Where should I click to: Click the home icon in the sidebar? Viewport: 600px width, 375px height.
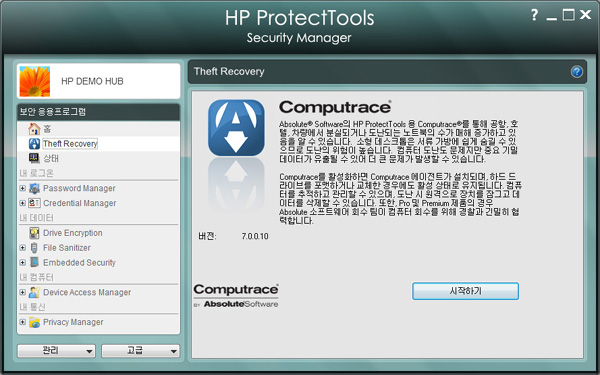[x=34, y=129]
